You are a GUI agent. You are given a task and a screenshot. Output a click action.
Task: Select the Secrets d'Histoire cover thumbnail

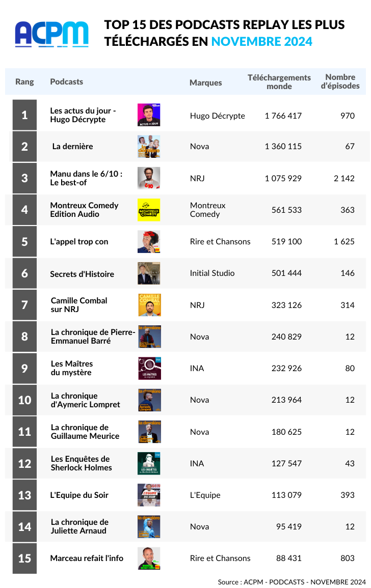(149, 273)
